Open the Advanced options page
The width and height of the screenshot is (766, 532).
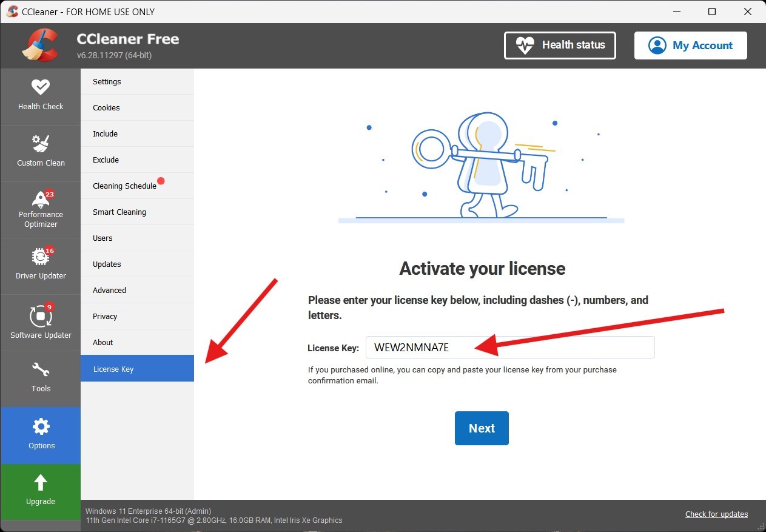(137, 291)
